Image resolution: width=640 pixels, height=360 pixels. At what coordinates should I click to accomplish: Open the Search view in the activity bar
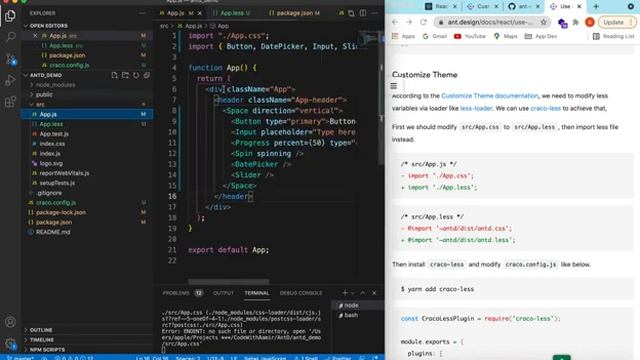coord(10,37)
